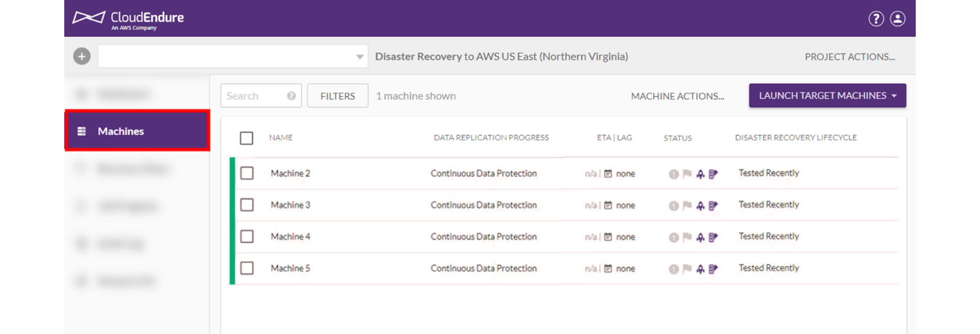
Task: Open the Machine 3 name entry
Action: tap(290, 205)
